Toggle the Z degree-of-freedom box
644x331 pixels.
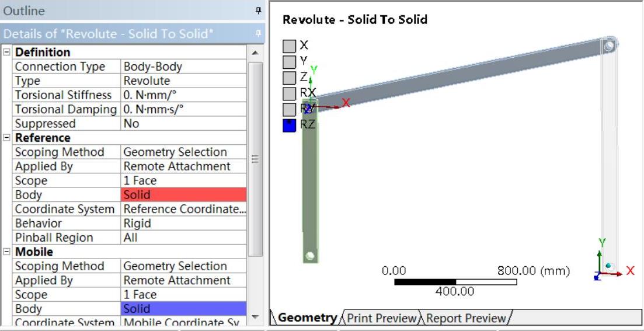(289, 77)
